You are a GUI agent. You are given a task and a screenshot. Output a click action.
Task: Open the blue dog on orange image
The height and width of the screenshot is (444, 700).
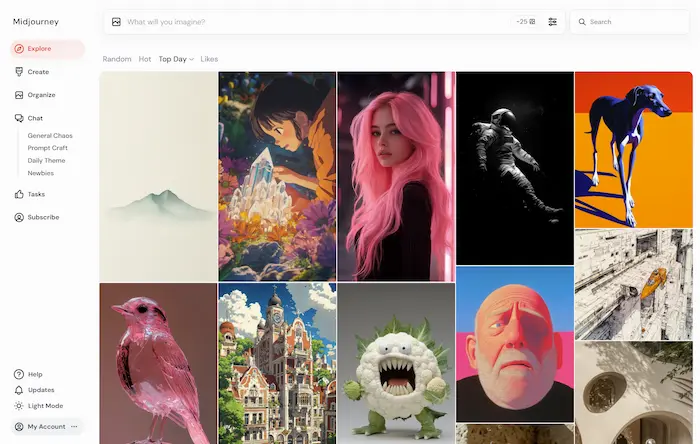click(x=633, y=150)
